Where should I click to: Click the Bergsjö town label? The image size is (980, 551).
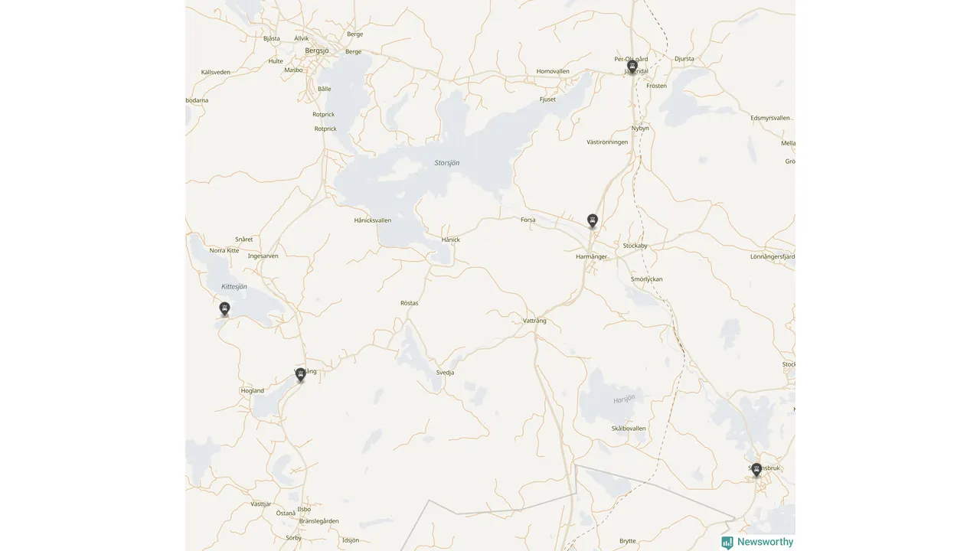pos(317,51)
